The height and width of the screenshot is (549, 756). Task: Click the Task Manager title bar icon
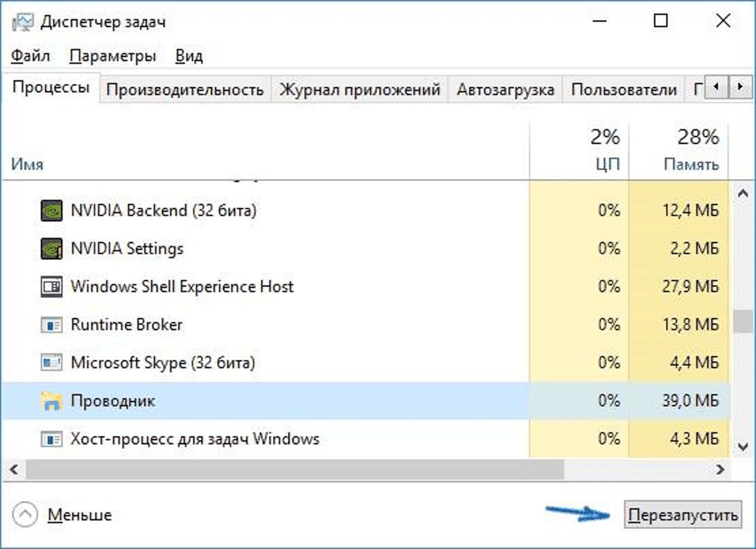click(x=22, y=22)
